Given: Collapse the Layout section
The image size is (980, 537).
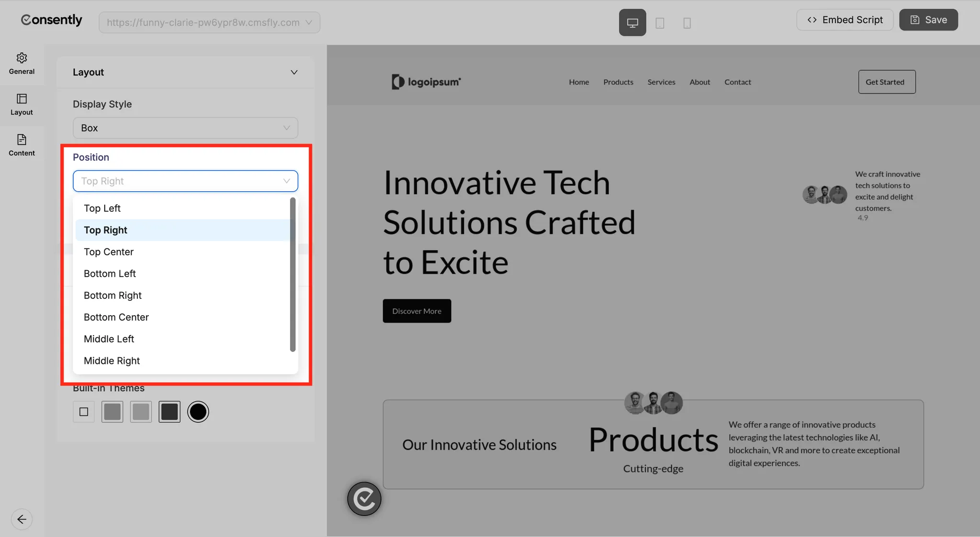Looking at the screenshot, I should pyautogui.click(x=294, y=72).
